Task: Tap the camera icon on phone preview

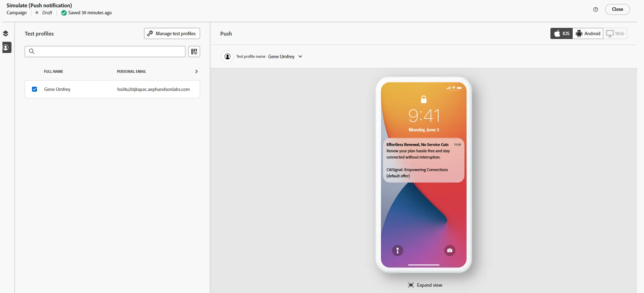Action: (450, 250)
